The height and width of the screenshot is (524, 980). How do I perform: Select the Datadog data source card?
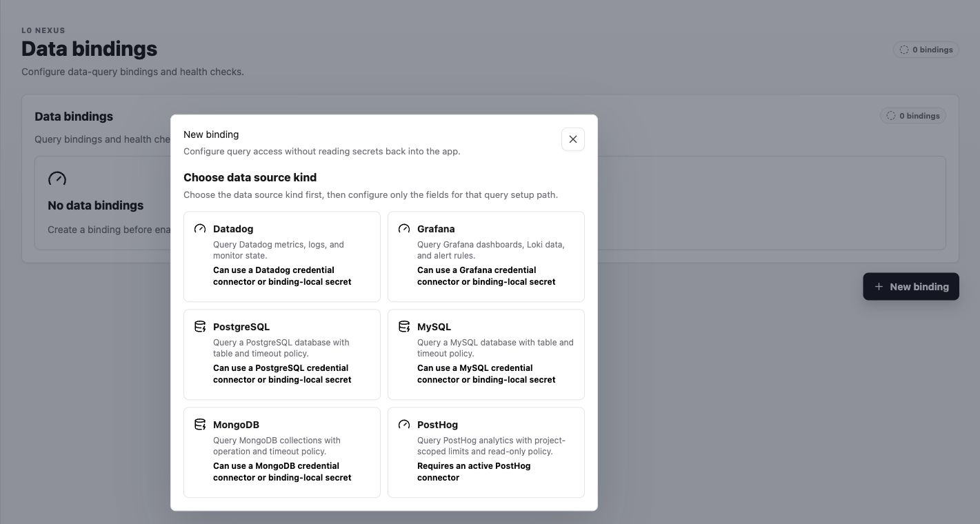click(282, 256)
